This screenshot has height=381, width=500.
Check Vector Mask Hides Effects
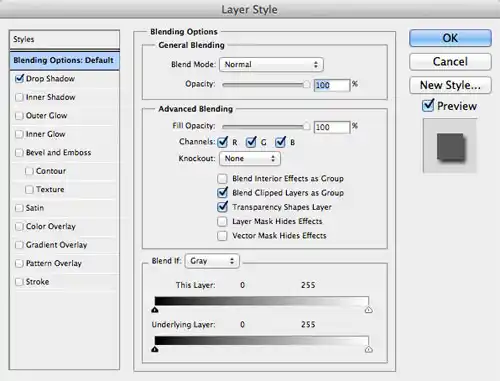click(222, 236)
